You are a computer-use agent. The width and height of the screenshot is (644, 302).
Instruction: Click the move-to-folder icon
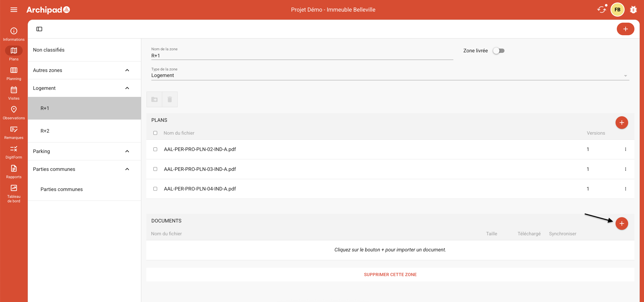(154, 99)
